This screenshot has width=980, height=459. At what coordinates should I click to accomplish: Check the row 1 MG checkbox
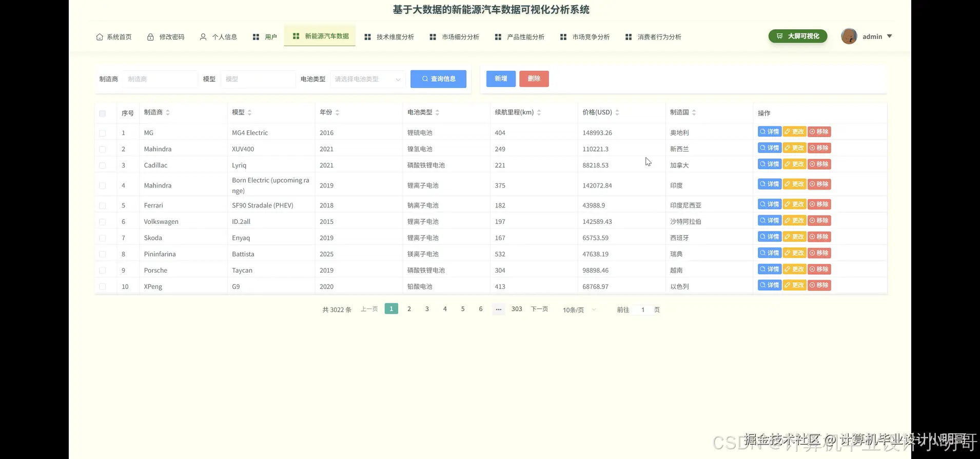103,133
